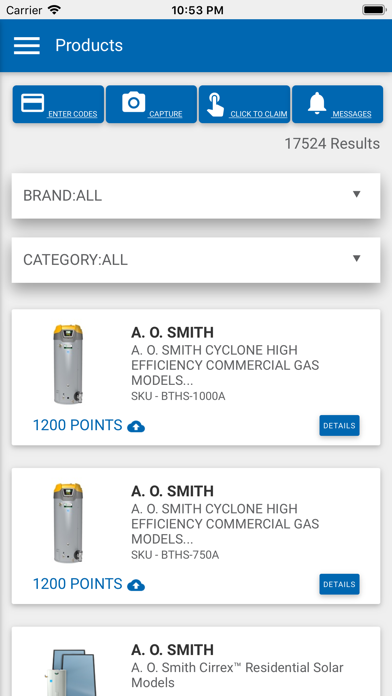Click the arrow on the Brand filter
The image size is (392, 696).
point(356,194)
